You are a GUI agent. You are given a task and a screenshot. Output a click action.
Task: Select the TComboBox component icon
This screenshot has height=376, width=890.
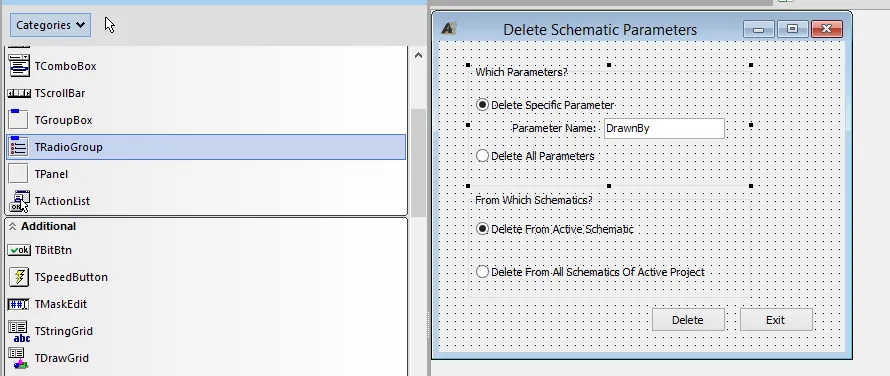tap(19, 66)
